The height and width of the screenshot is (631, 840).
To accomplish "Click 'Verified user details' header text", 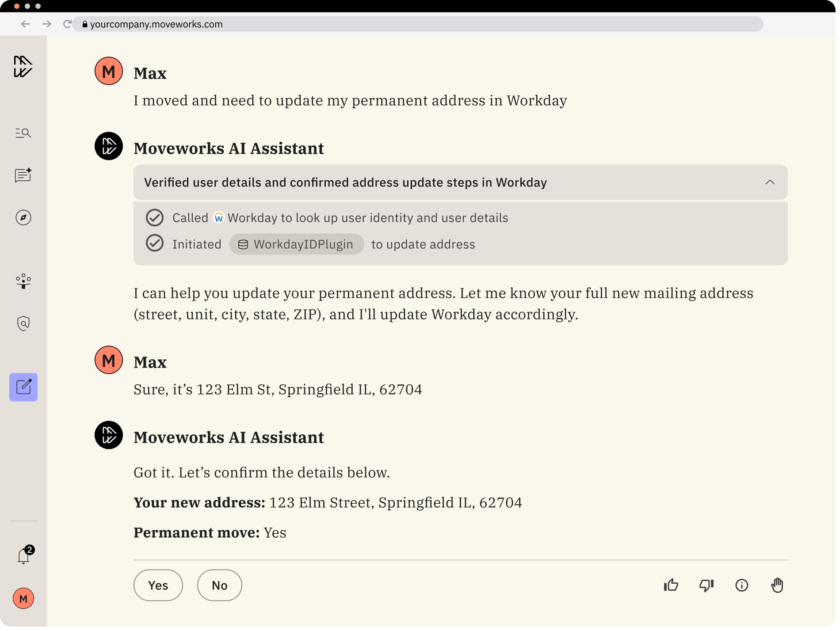I will [346, 182].
